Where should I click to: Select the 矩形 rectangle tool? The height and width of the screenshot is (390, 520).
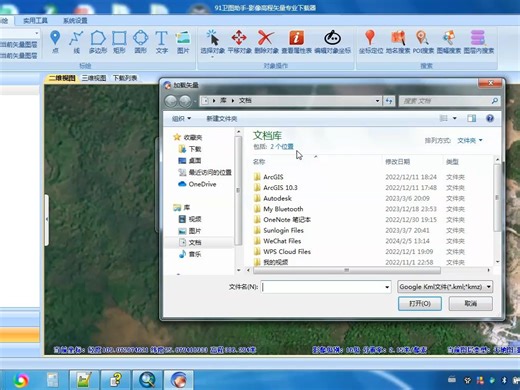[119, 42]
